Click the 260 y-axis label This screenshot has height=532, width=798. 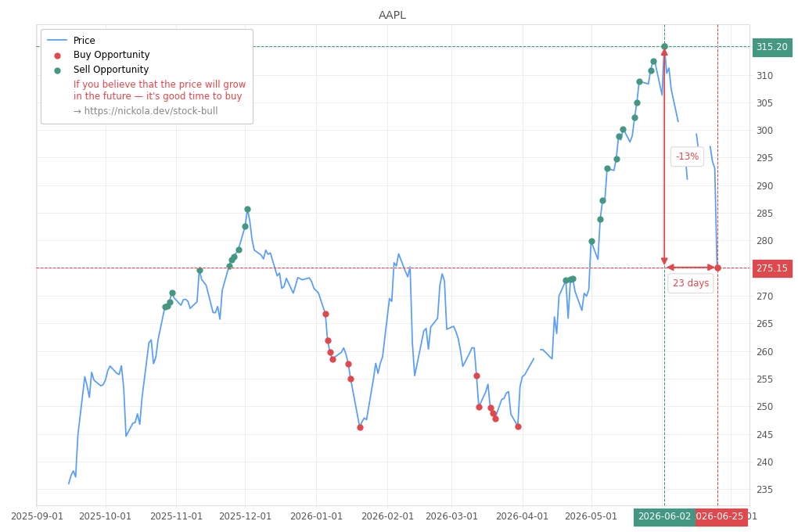pos(764,352)
